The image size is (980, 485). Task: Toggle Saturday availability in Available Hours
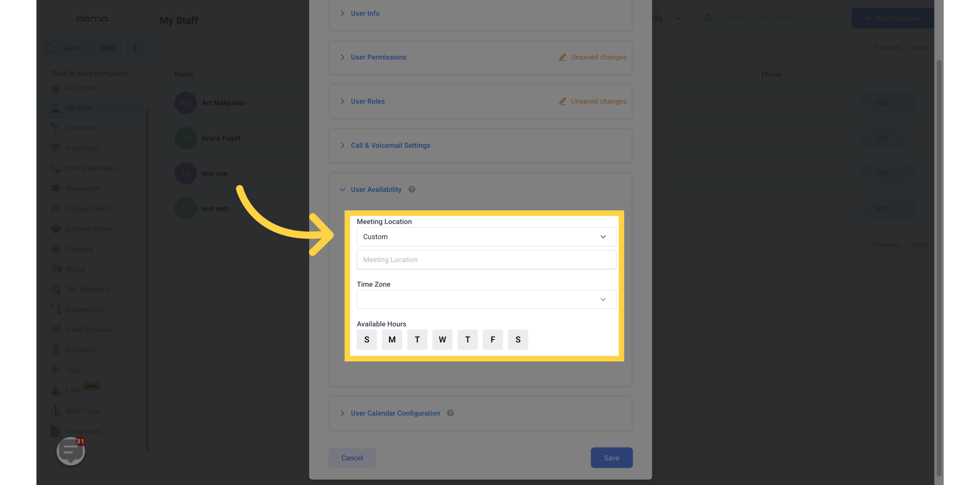pyautogui.click(x=518, y=339)
